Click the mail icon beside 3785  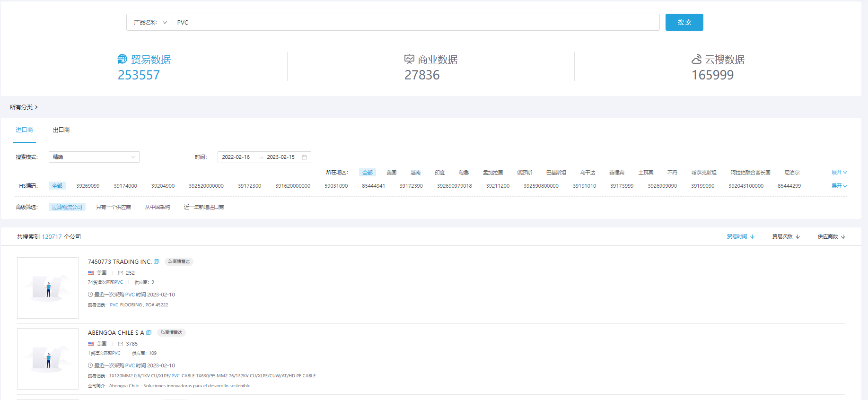point(121,344)
